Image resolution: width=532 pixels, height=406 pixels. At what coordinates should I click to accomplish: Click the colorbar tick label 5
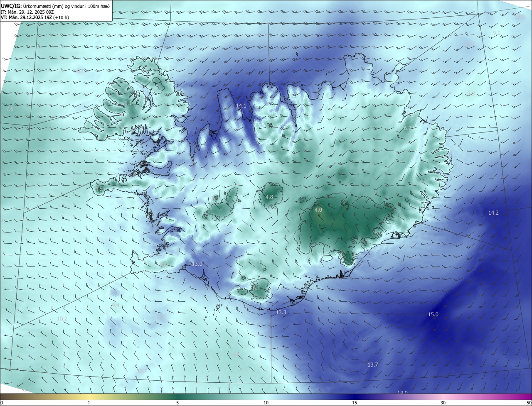coord(177,403)
